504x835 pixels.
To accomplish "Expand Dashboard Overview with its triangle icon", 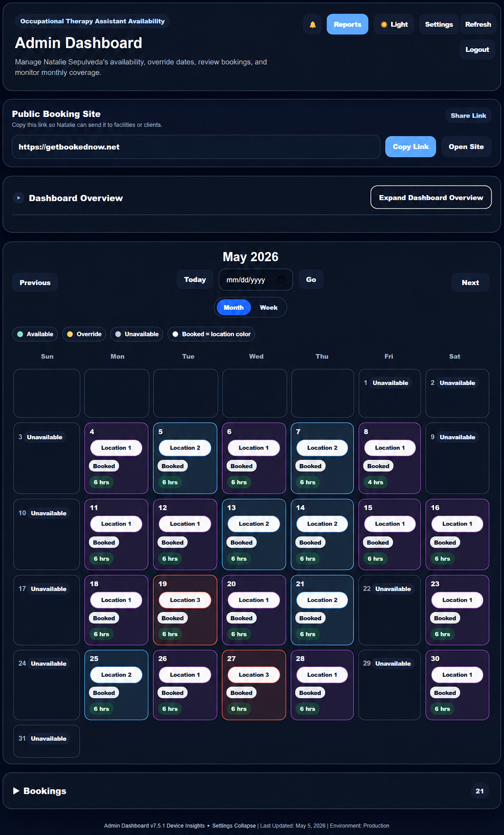I will pos(19,198).
